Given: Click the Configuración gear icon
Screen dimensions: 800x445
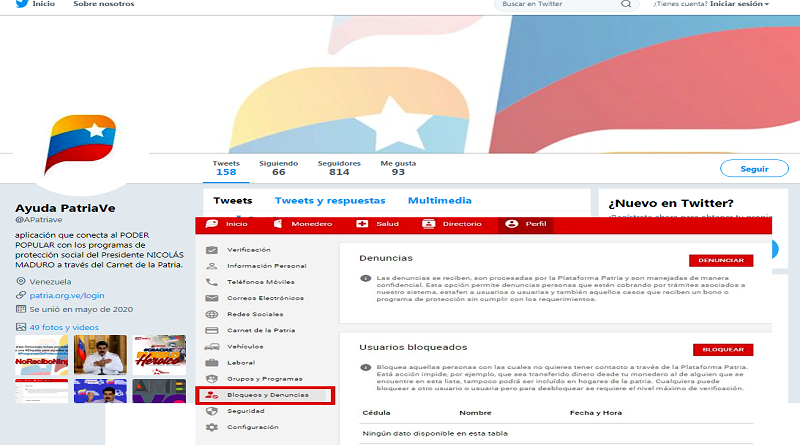Looking at the screenshot, I should [212, 427].
